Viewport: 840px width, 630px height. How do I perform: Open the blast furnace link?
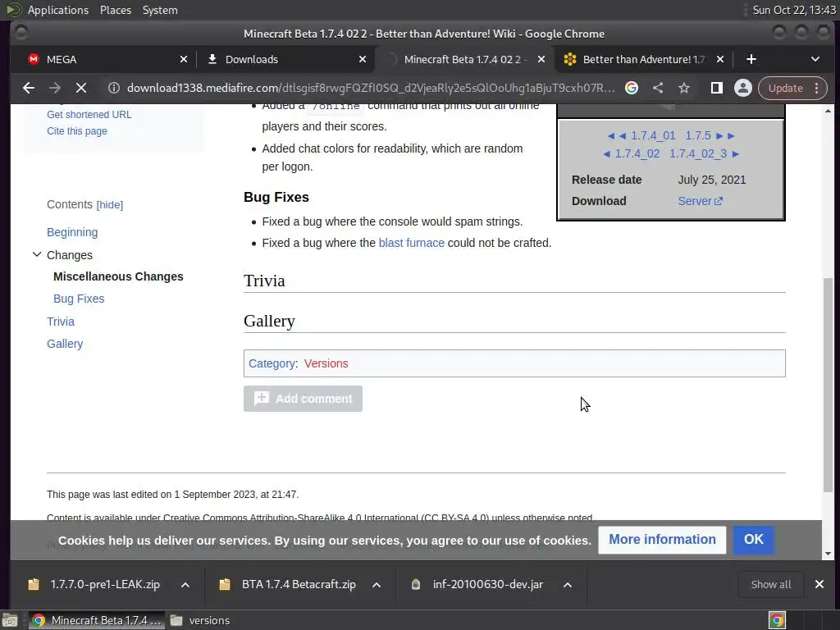click(x=412, y=243)
